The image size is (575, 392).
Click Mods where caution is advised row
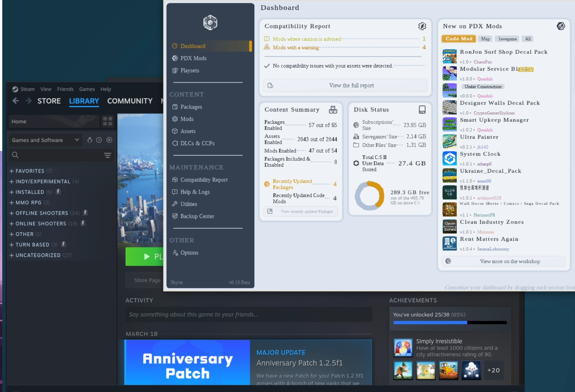click(x=345, y=39)
